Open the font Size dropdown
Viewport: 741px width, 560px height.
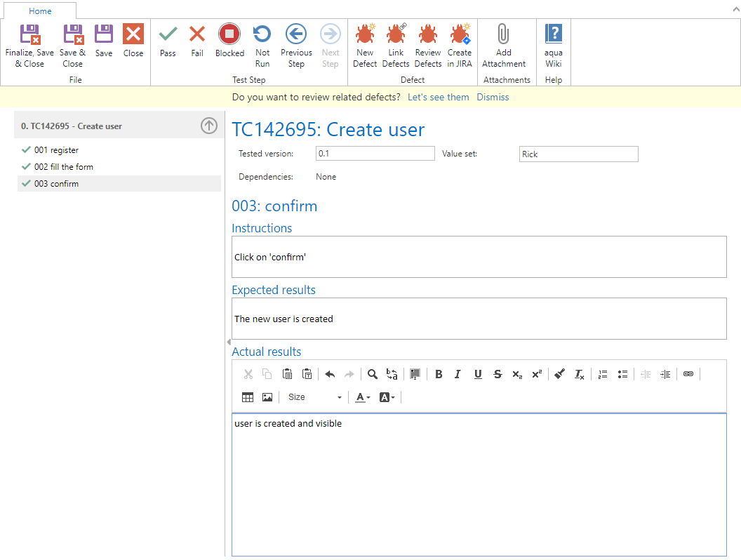314,397
